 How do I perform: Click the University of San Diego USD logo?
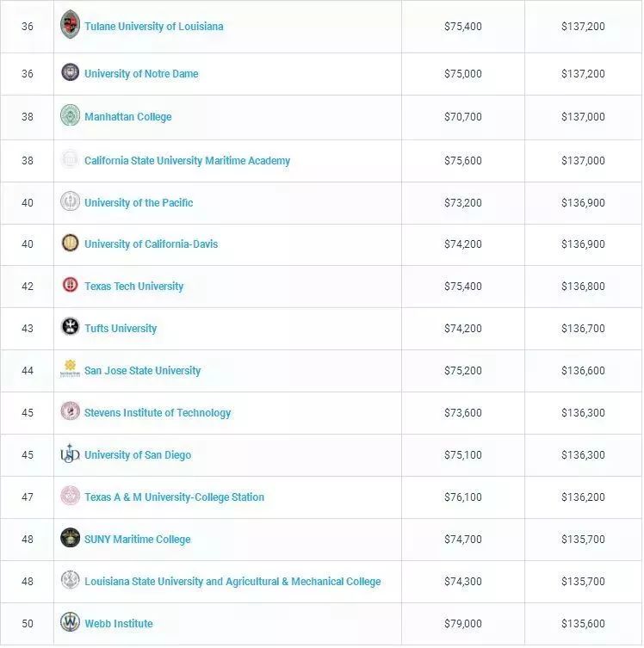pyautogui.click(x=70, y=454)
